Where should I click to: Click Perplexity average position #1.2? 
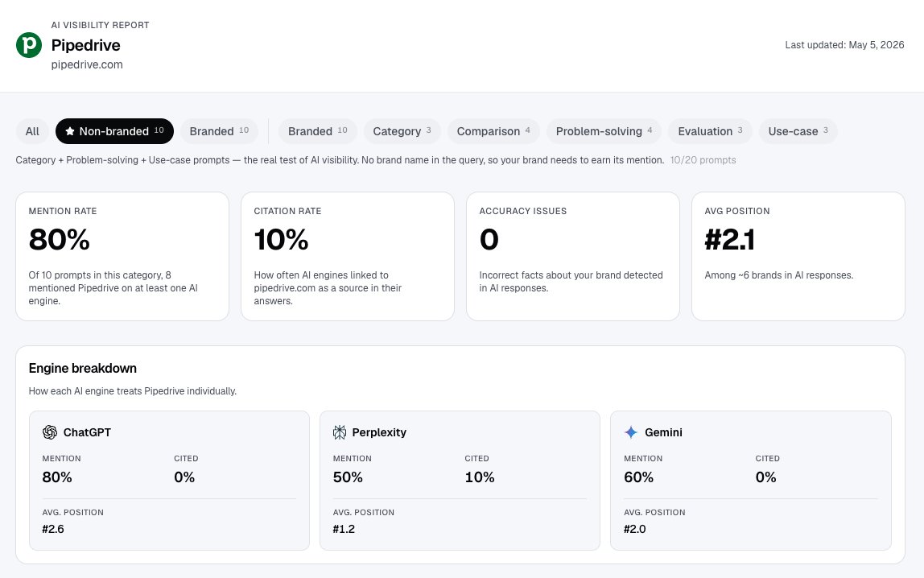pos(344,529)
